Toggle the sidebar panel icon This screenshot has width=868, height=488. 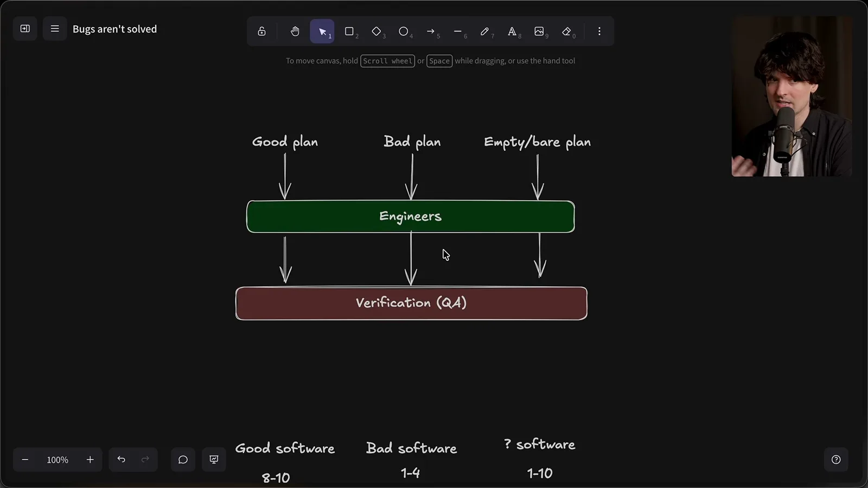(x=25, y=29)
